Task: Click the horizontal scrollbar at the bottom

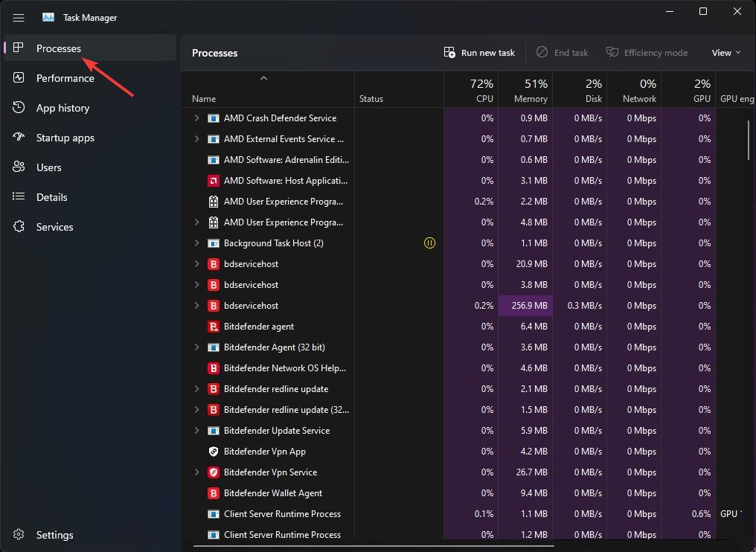Action: pos(374,546)
